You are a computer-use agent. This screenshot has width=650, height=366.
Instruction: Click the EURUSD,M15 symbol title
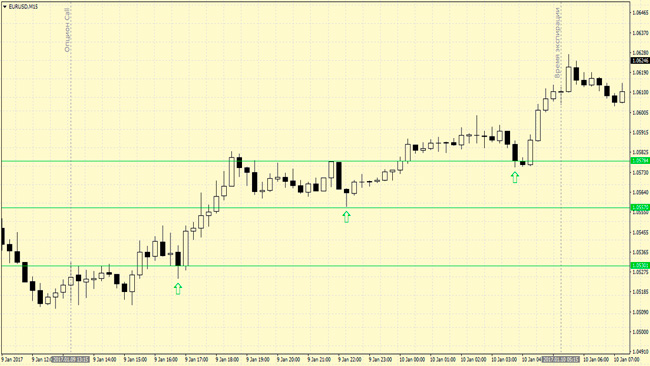[x=23, y=7]
